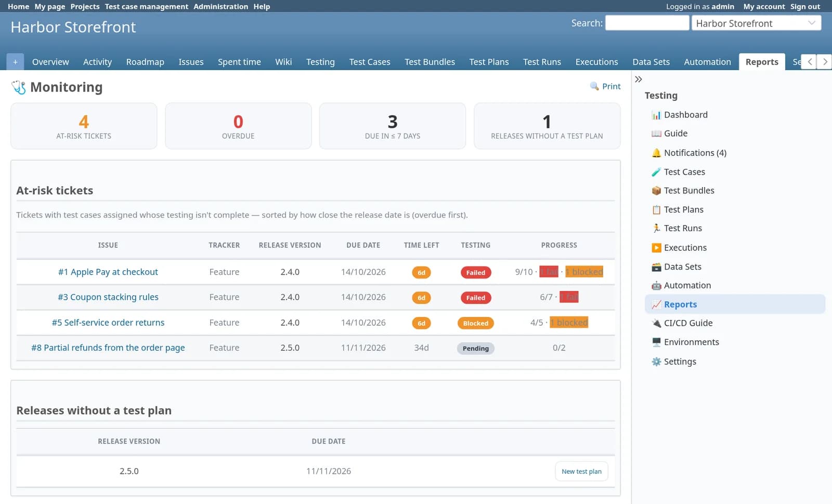
Task: Click the fail progress badge for issue #3
Action: (569, 297)
